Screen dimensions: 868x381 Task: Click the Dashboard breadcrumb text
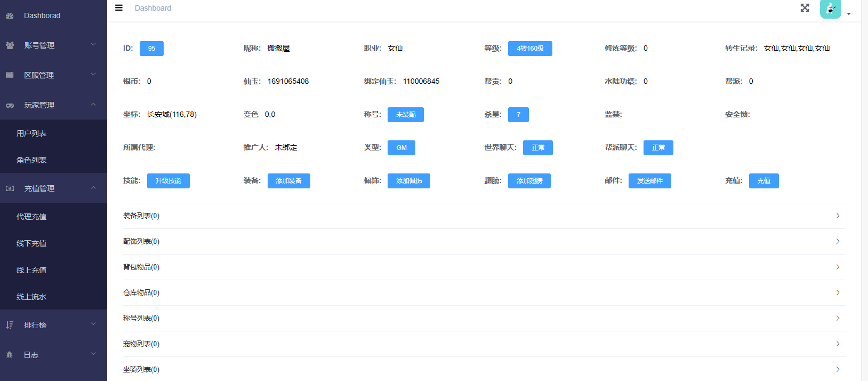153,8
